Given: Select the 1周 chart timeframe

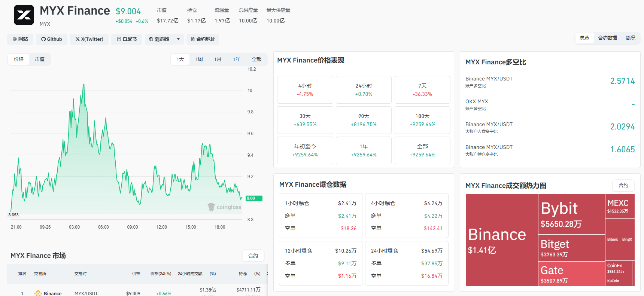Looking at the screenshot, I should (x=199, y=59).
